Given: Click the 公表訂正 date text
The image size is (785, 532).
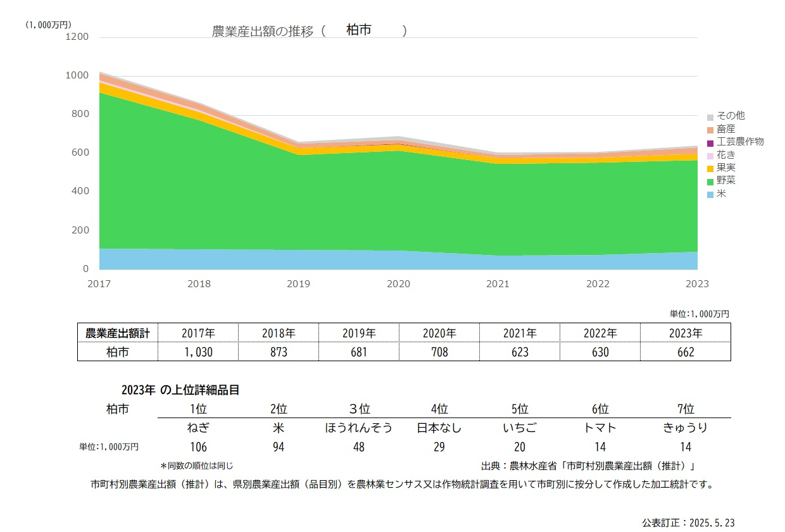Looking at the screenshot, I should pos(686,521).
